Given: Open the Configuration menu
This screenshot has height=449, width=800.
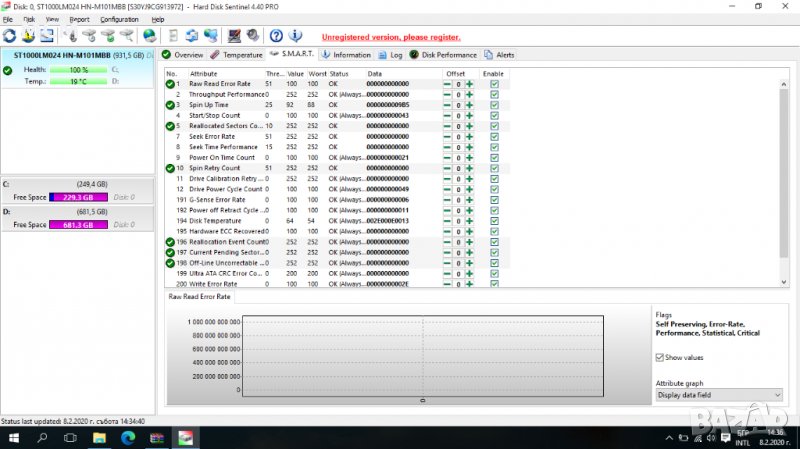Looking at the screenshot, I should coord(119,19).
